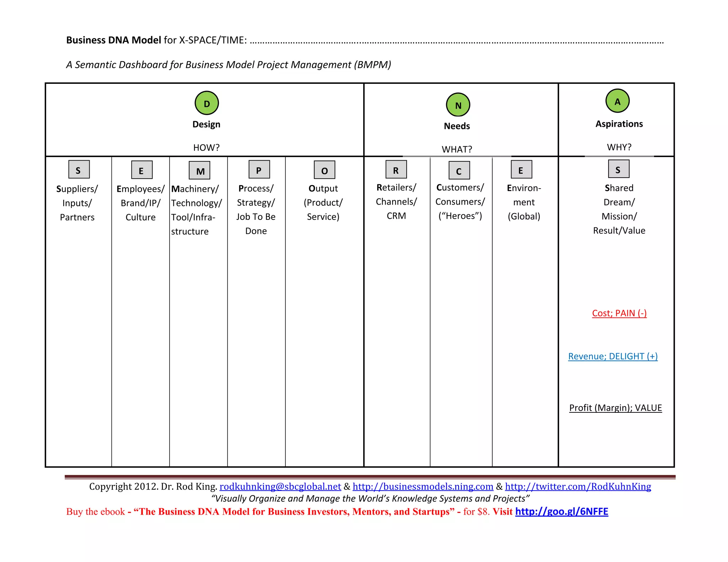This screenshot has width=728, height=562.
Task: Click the green N circle above Needs
Action: (x=458, y=105)
